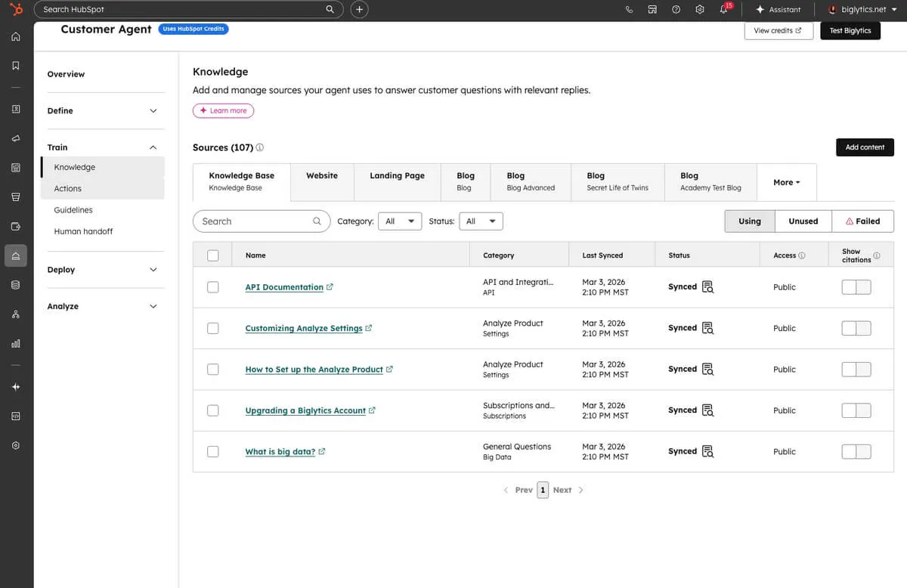Open the Assistant in top bar
907x588 pixels.
point(779,10)
